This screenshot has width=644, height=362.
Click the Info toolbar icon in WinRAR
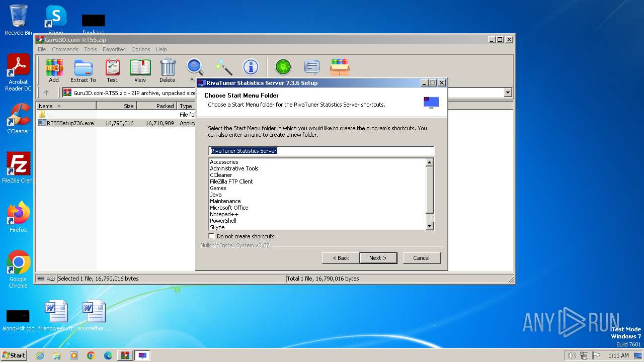coord(251,67)
